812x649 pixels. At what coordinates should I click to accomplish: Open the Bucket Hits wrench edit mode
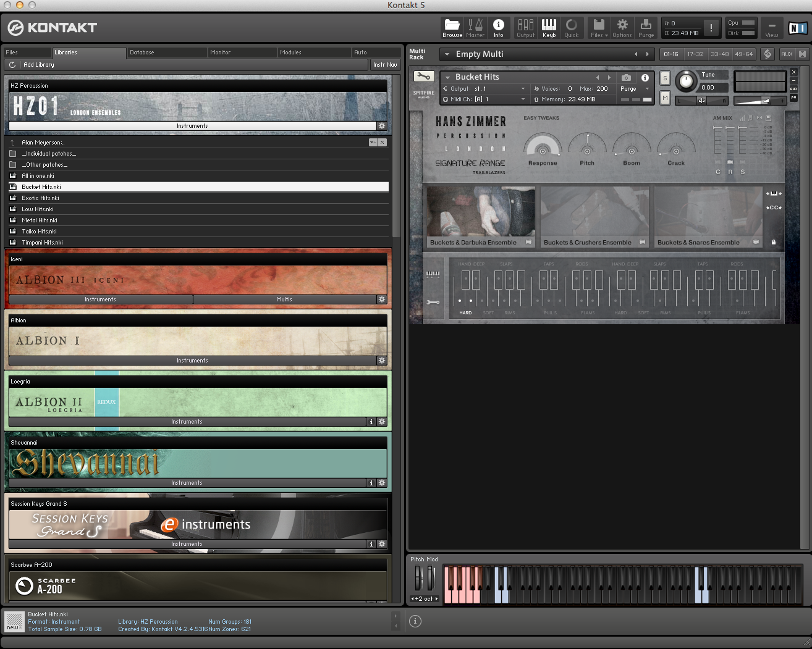coord(423,77)
